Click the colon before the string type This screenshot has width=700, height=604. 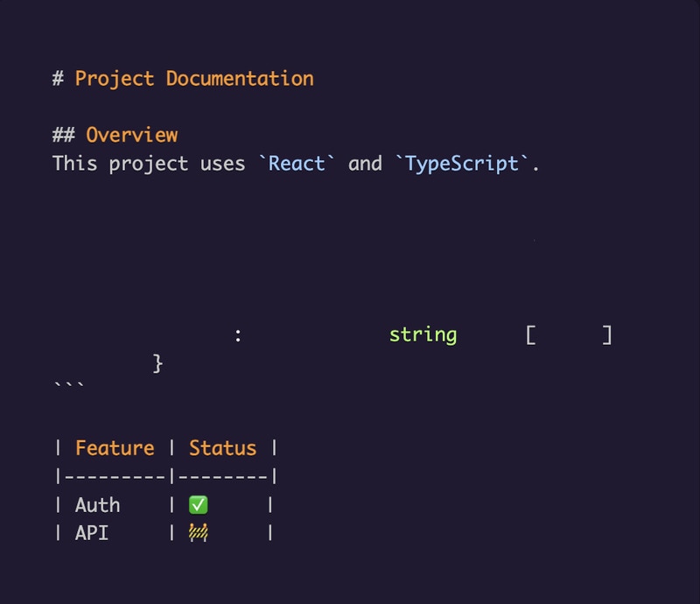(x=238, y=334)
